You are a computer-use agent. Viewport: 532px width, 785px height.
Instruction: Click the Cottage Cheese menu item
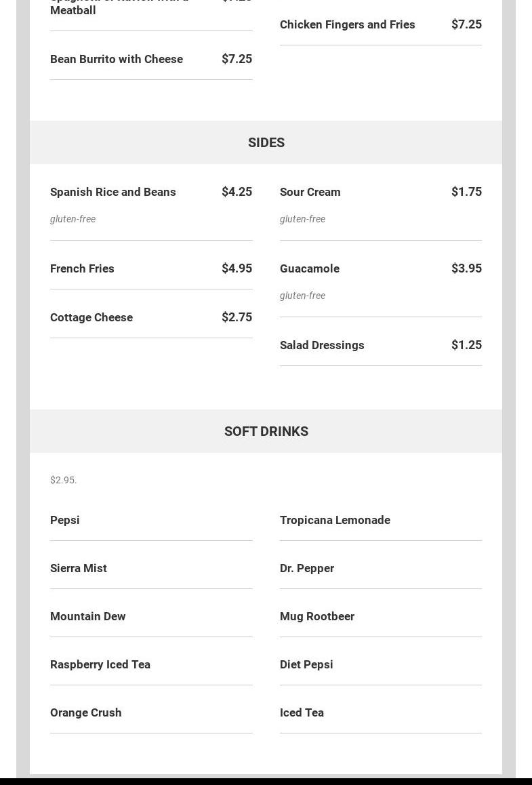point(91,317)
